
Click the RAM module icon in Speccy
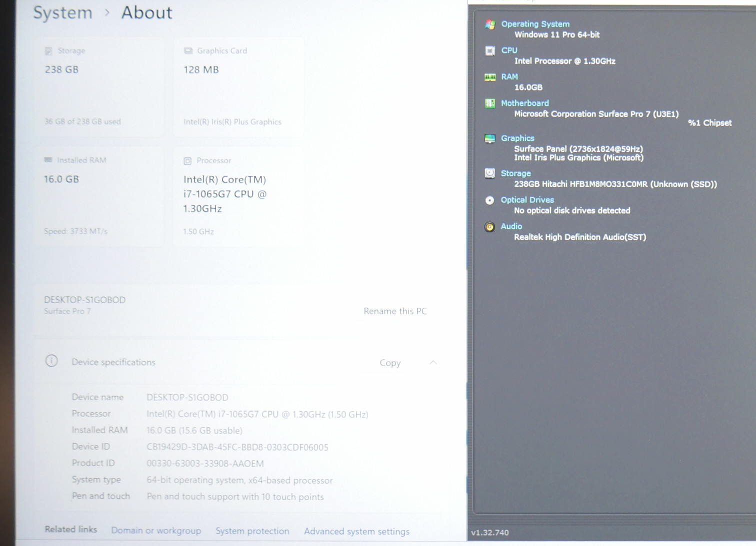click(x=490, y=77)
